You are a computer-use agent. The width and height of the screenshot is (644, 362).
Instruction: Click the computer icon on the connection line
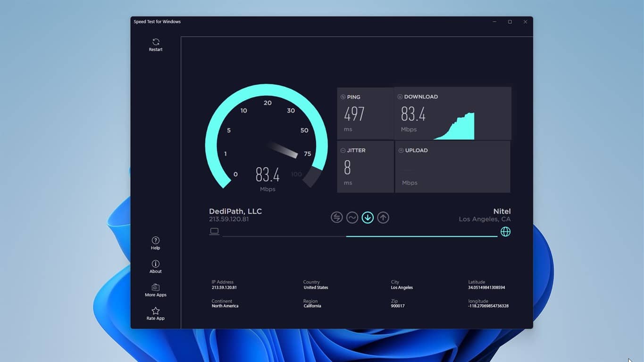pyautogui.click(x=214, y=231)
